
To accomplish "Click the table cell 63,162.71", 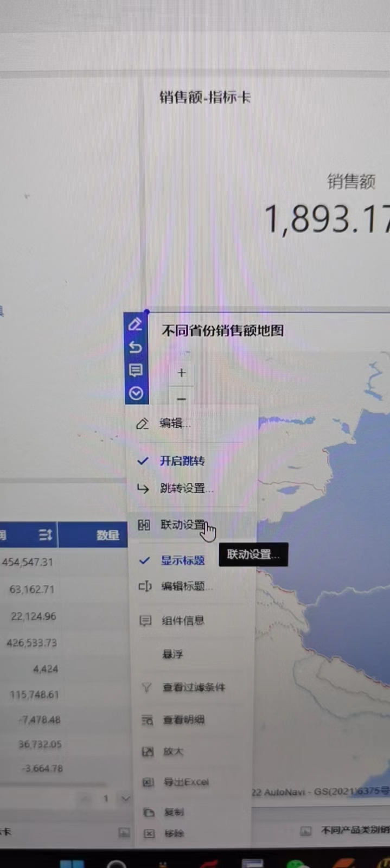I will tap(32, 589).
